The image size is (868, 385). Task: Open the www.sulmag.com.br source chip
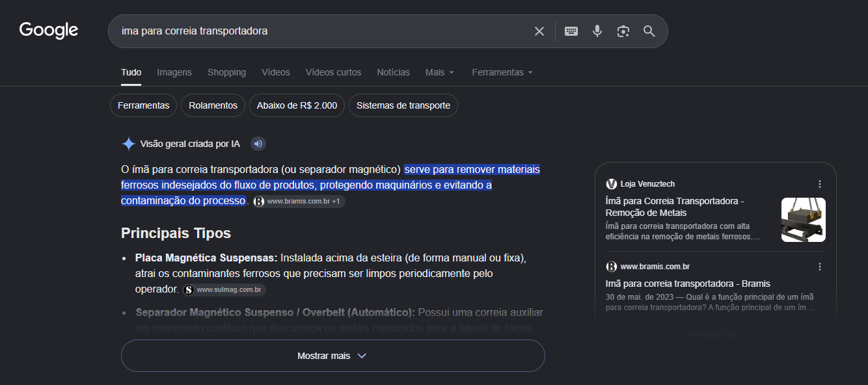tap(224, 290)
